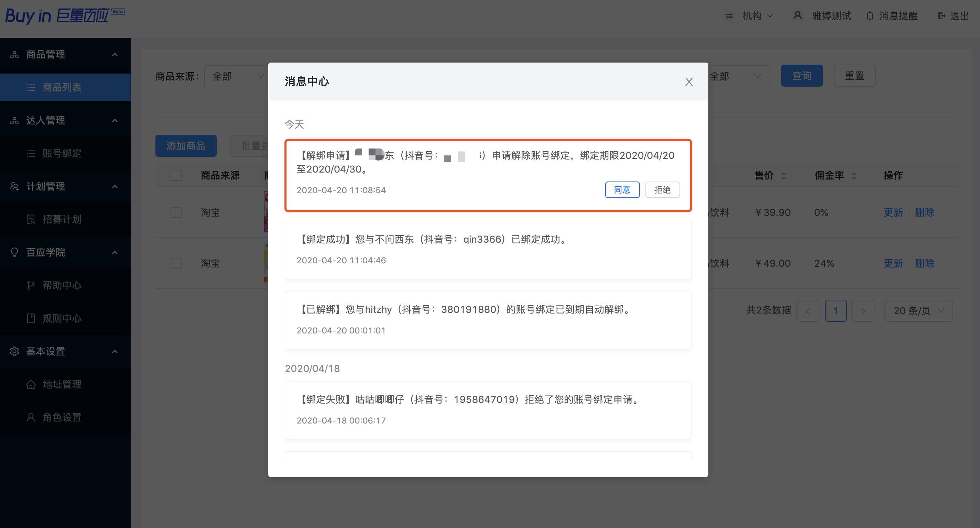Select the 百应学院 lightbulb icon

[x=14, y=252]
